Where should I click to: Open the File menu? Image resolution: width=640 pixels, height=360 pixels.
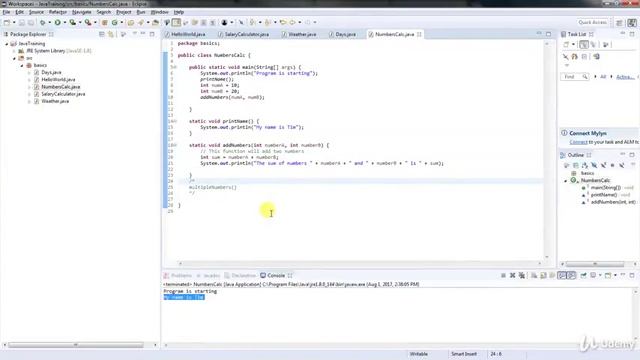pyautogui.click(x=6, y=12)
